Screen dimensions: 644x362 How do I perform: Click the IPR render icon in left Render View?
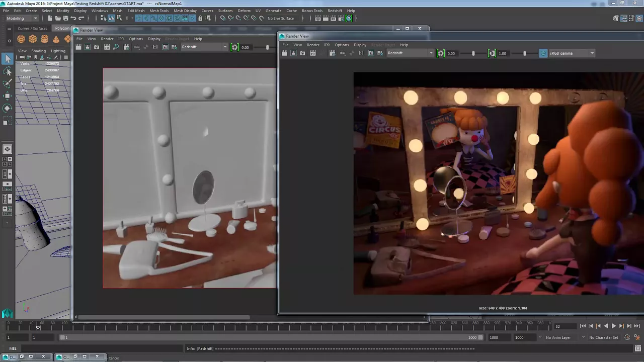click(107, 47)
